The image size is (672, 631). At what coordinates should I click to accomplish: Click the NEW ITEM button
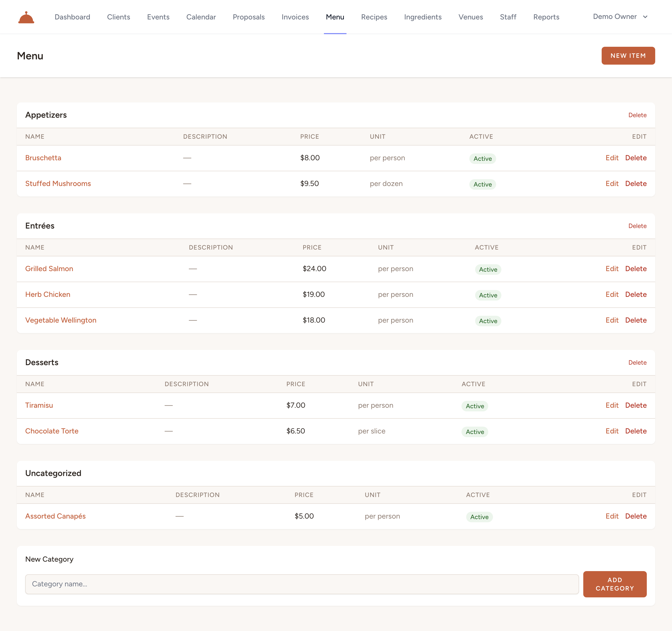point(628,55)
